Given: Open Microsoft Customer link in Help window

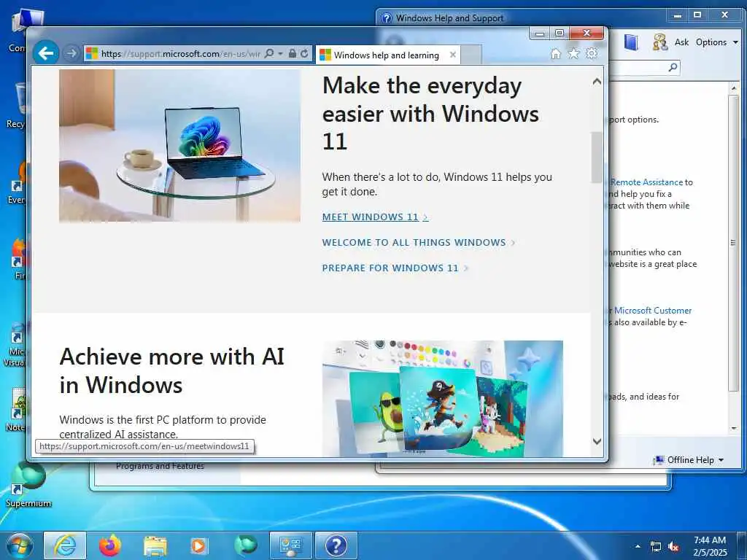Looking at the screenshot, I should coord(653,311).
